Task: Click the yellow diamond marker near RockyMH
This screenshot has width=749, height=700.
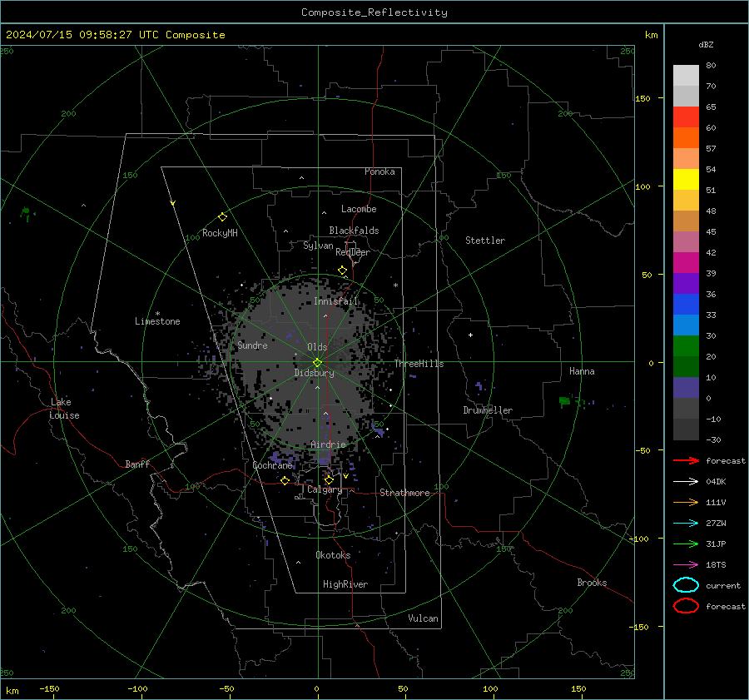Action: click(222, 217)
